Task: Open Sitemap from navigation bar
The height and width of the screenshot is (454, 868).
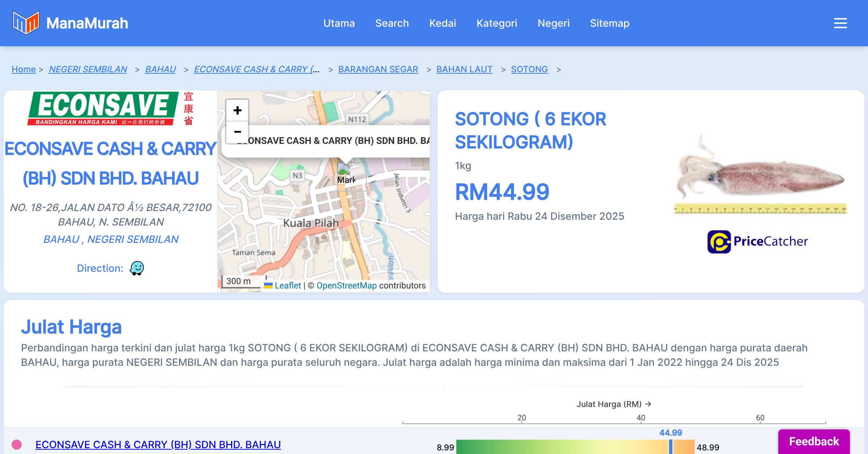Action: (x=609, y=23)
